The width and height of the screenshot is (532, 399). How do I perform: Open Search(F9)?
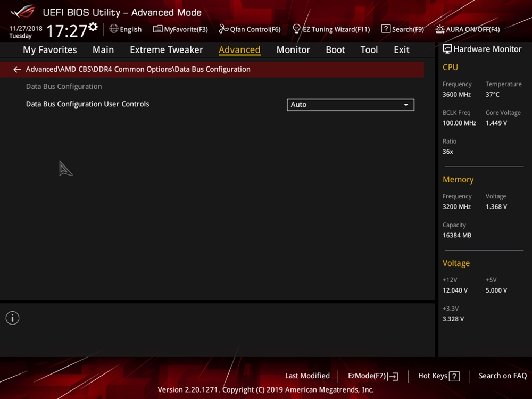pos(402,29)
